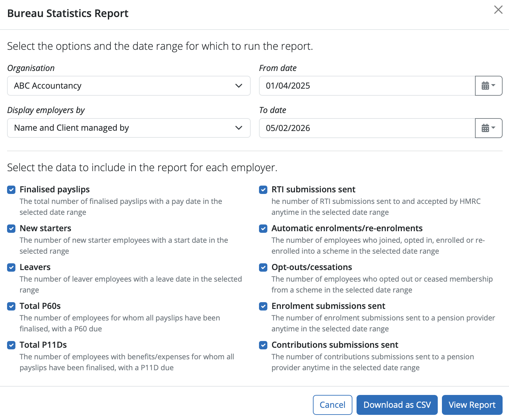This screenshot has height=420, width=509.
Task: Toggle the Total P11Ds checkbox
Action: [x=11, y=345]
